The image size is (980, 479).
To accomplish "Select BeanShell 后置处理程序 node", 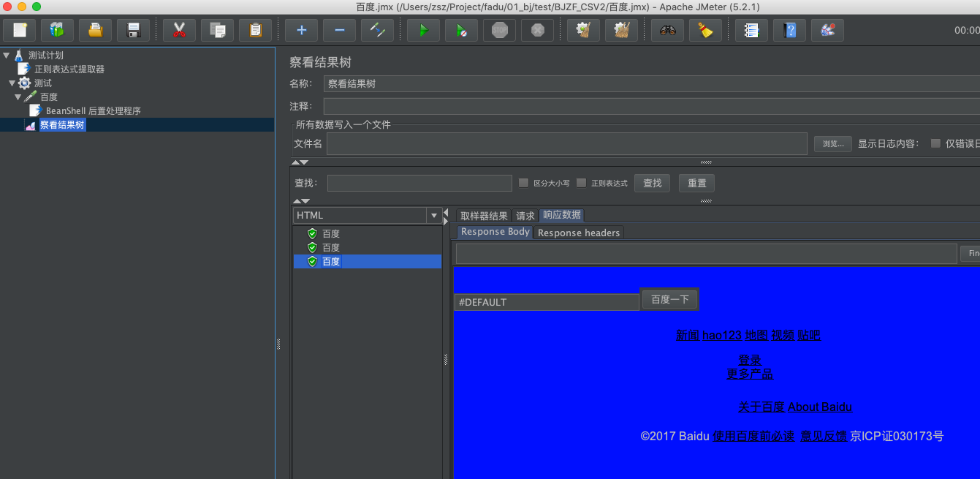I will click(x=93, y=111).
